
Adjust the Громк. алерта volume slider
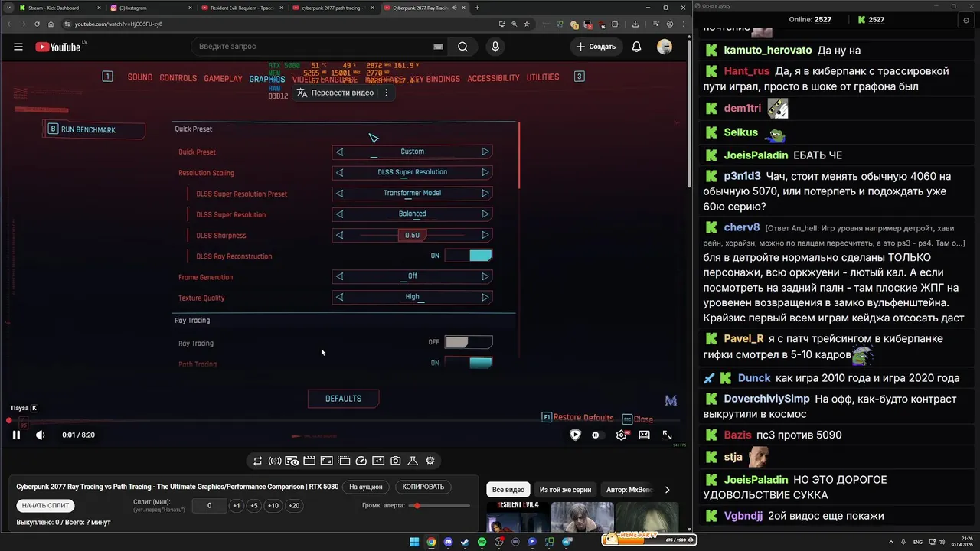[x=439, y=506]
